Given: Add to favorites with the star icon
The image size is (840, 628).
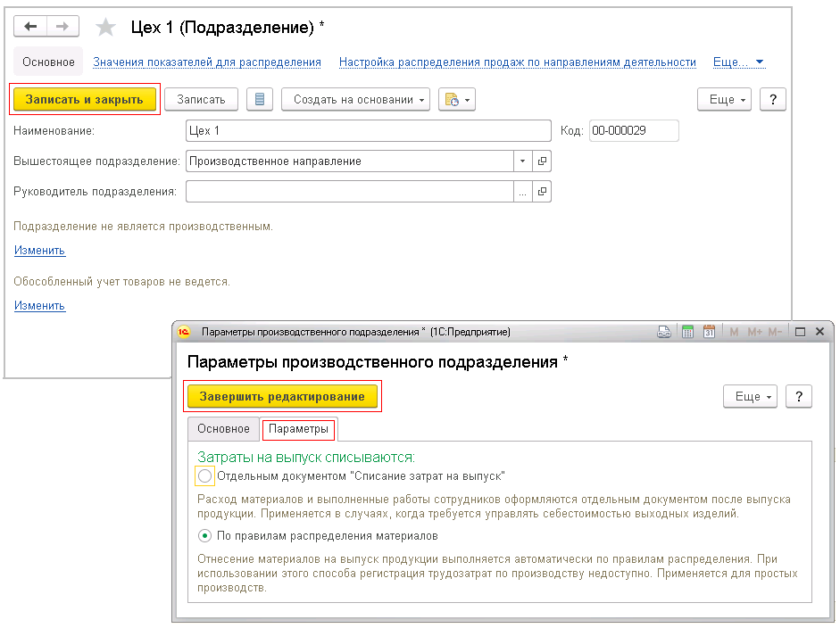Looking at the screenshot, I should pyautogui.click(x=105, y=28).
